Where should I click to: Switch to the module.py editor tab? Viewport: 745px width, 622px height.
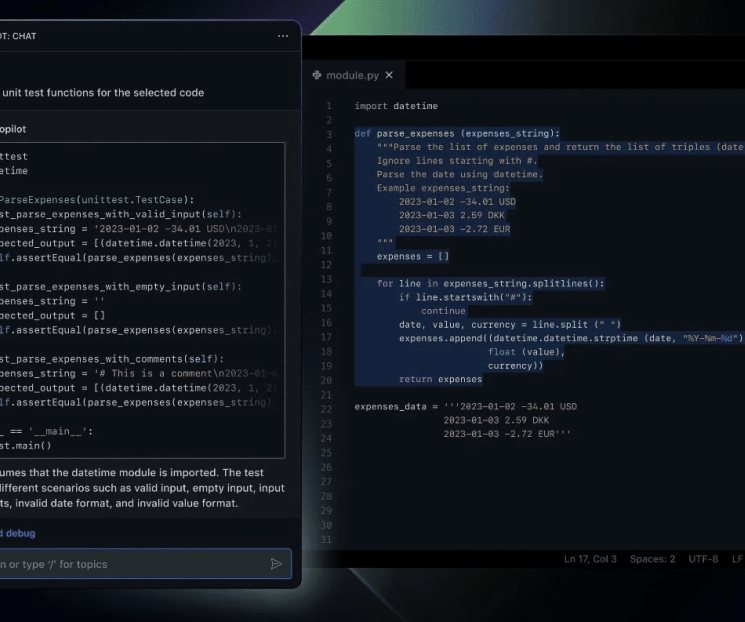coord(353,75)
